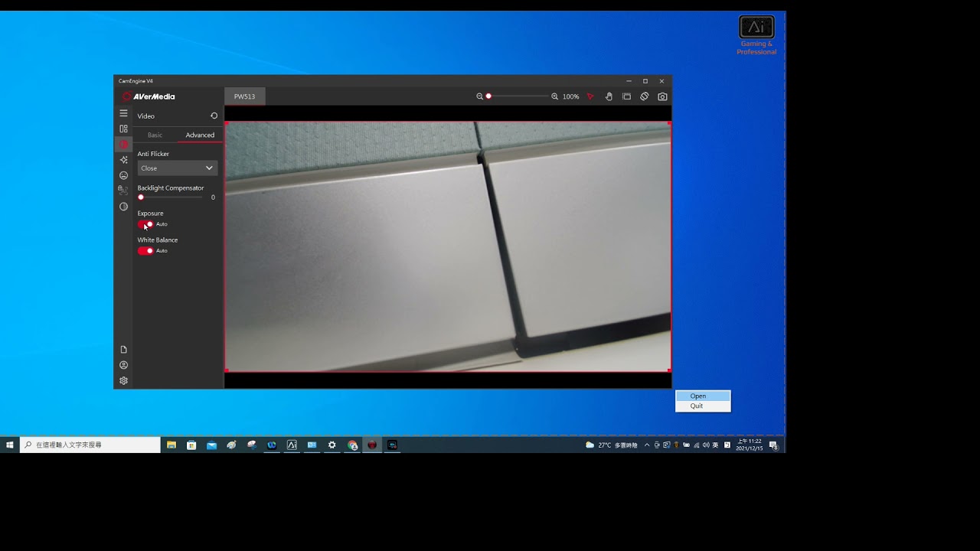Toggle the Exposure Auto switch
This screenshot has width=980, height=551.
(145, 224)
